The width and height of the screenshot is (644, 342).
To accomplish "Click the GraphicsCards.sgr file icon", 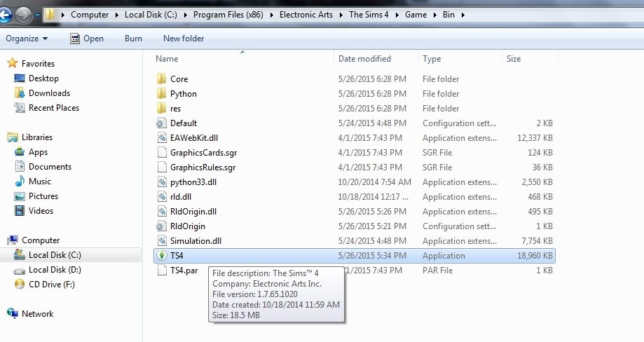I will point(162,152).
